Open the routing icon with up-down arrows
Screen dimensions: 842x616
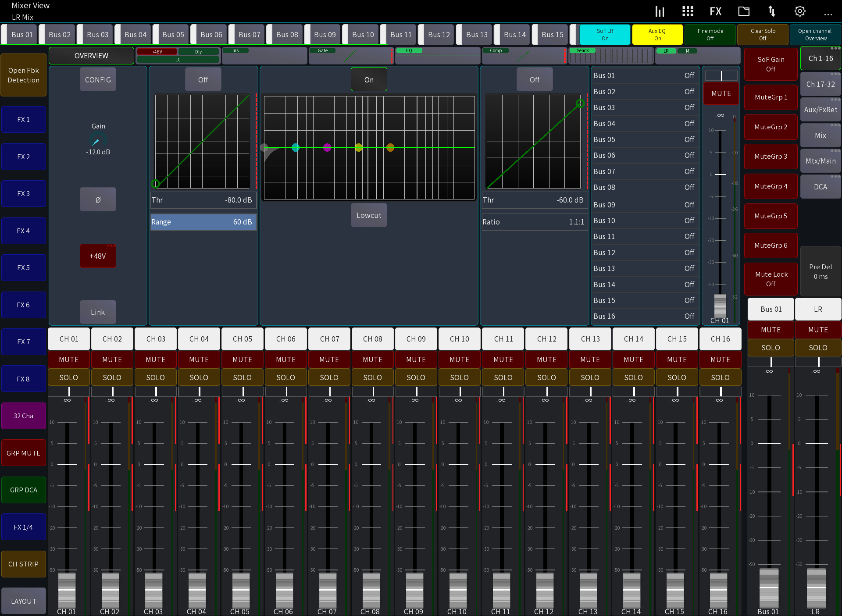click(772, 11)
